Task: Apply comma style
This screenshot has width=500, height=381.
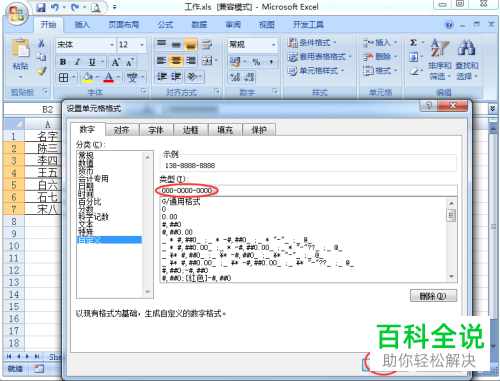Action: pos(271,62)
